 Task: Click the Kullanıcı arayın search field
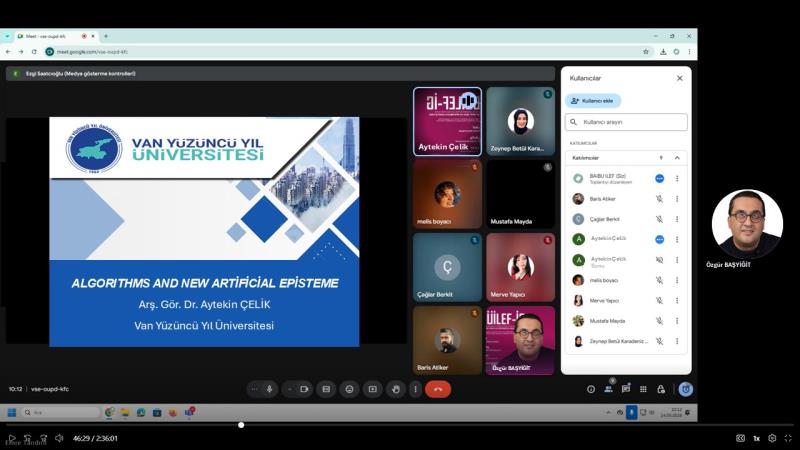(x=626, y=122)
